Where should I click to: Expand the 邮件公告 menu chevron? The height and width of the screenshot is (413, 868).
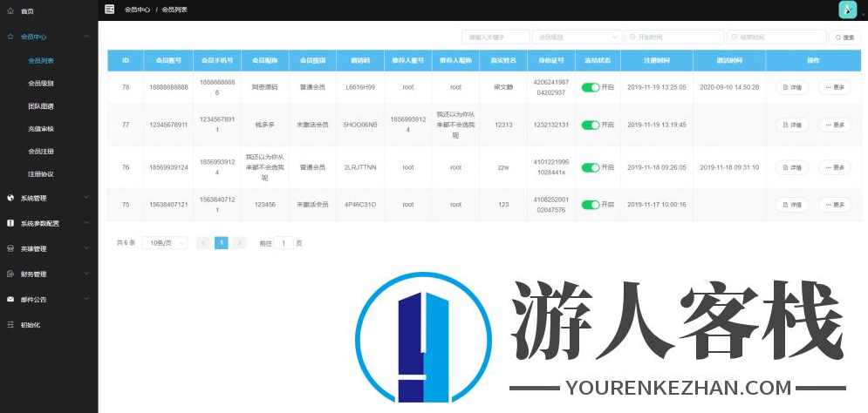click(x=86, y=299)
